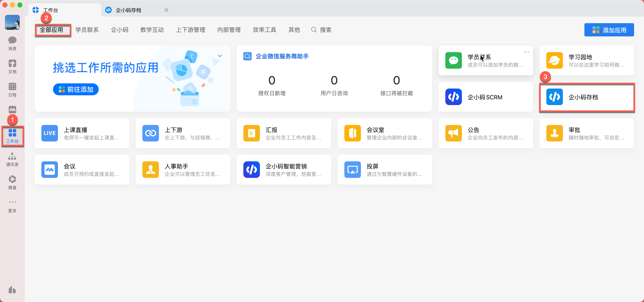Open the 人事助手 app icon

[x=150, y=170]
